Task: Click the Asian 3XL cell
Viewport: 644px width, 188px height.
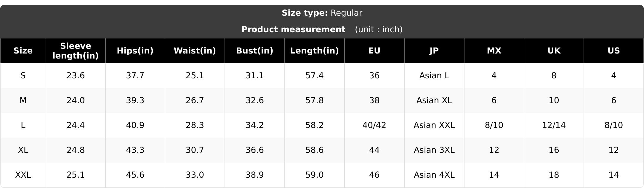Action: pos(434,150)
